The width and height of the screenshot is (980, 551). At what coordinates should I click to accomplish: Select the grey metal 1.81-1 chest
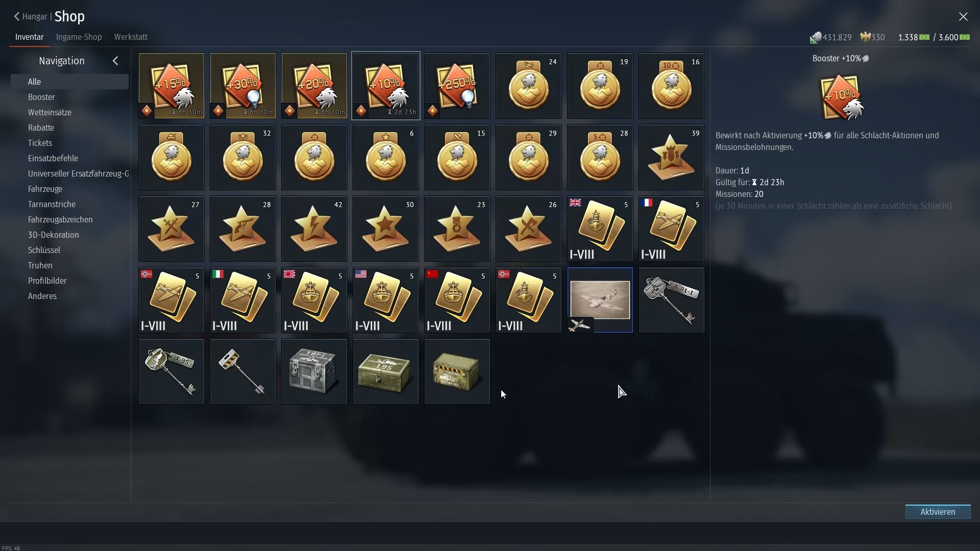314,371
